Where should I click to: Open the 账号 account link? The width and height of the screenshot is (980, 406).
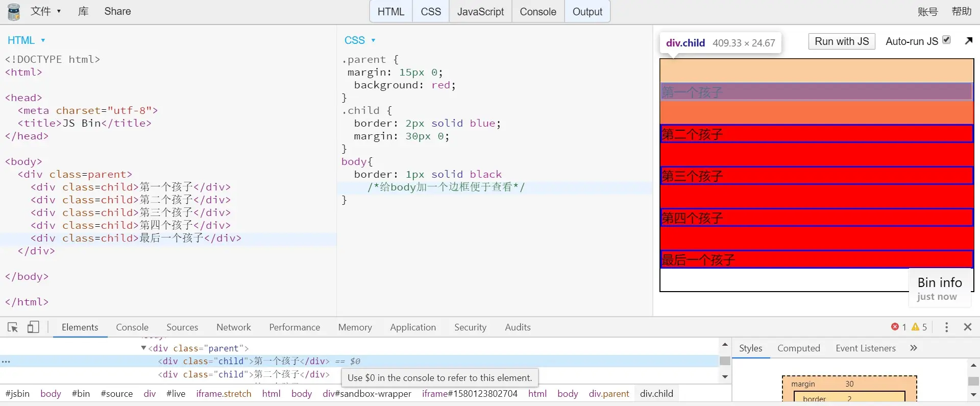coord(927,12)
